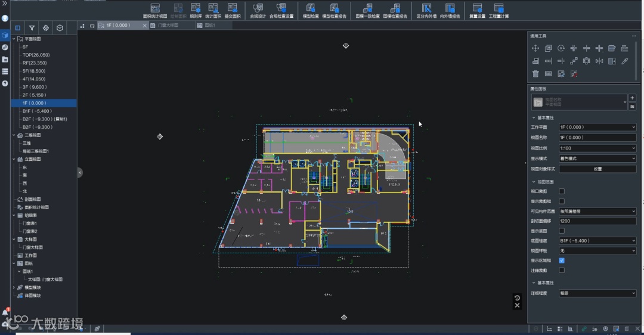Enable the 显示底图 checkbox
Screen dimensions: 644x335
point(562,231)
